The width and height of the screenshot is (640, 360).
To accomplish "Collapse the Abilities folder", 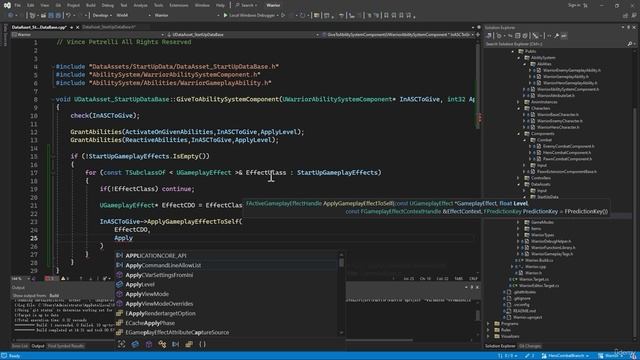I will click(x=525, y=64).
